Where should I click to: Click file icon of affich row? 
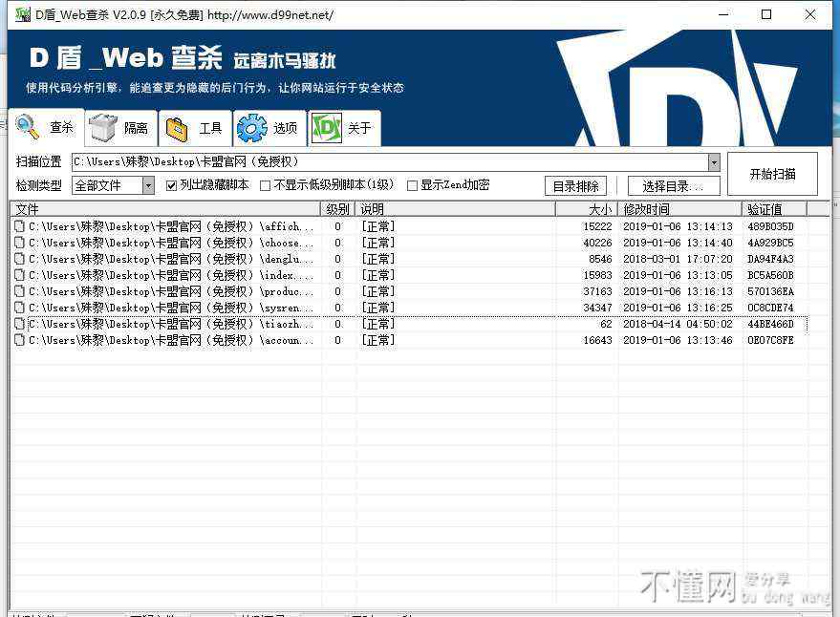20,226
